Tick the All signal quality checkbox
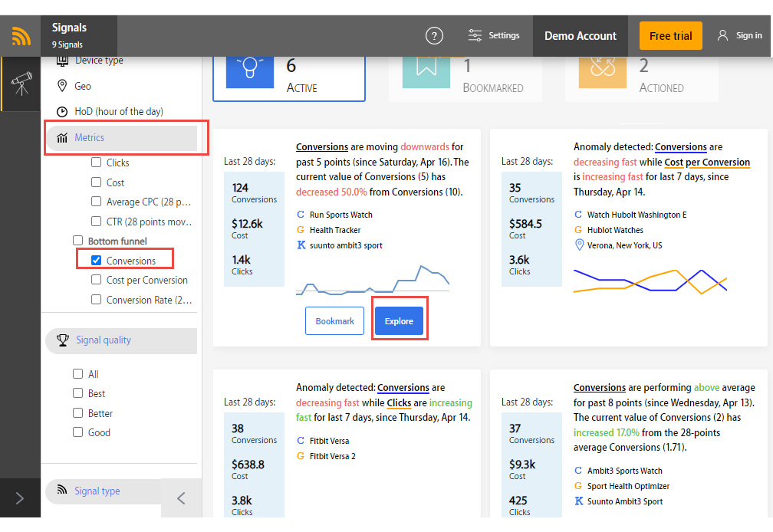 click(78, 373)
